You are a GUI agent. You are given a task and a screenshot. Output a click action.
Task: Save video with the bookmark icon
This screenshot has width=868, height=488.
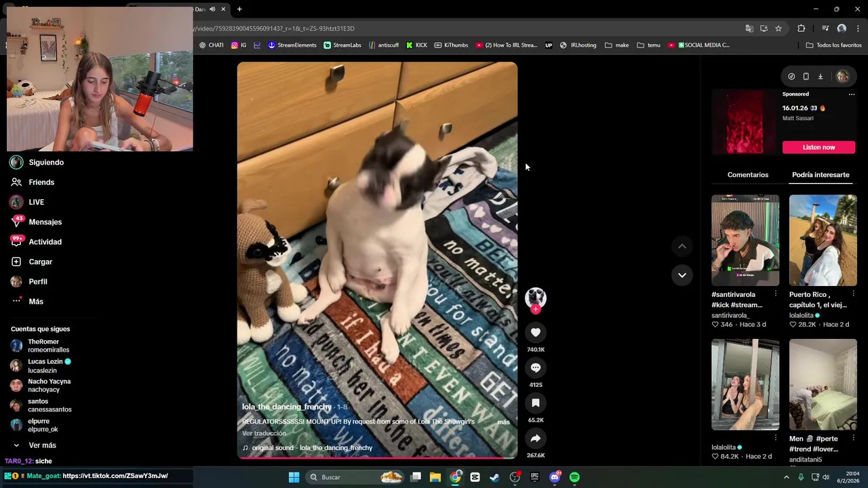[535, 403]
